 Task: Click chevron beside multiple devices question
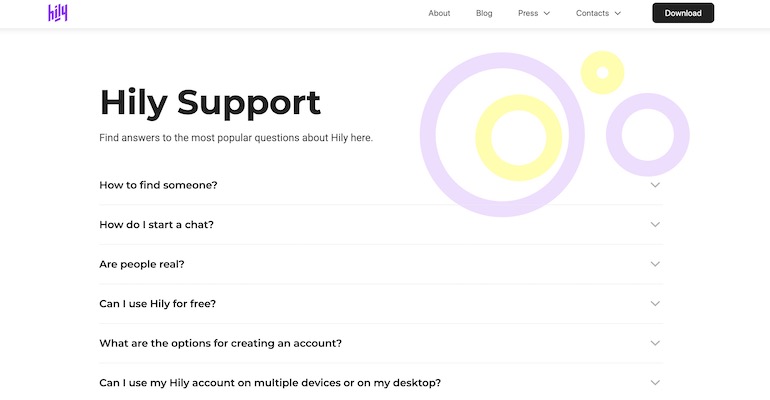point(655,382)
